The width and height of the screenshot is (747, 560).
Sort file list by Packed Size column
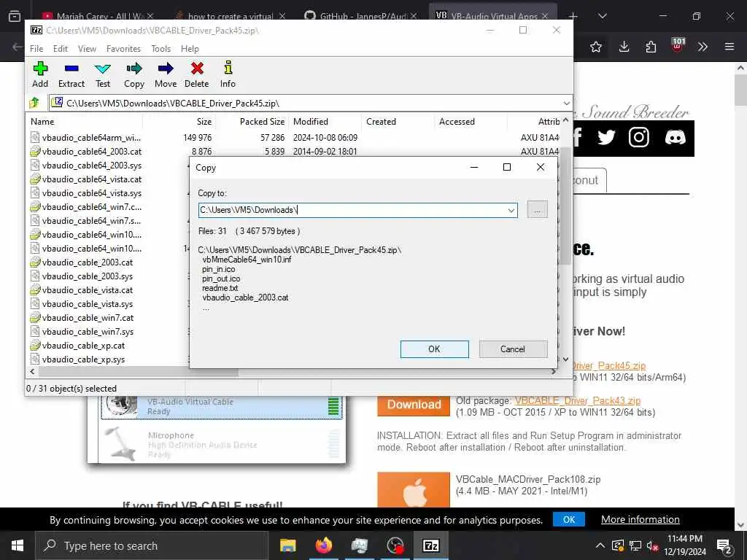point(252,122)
